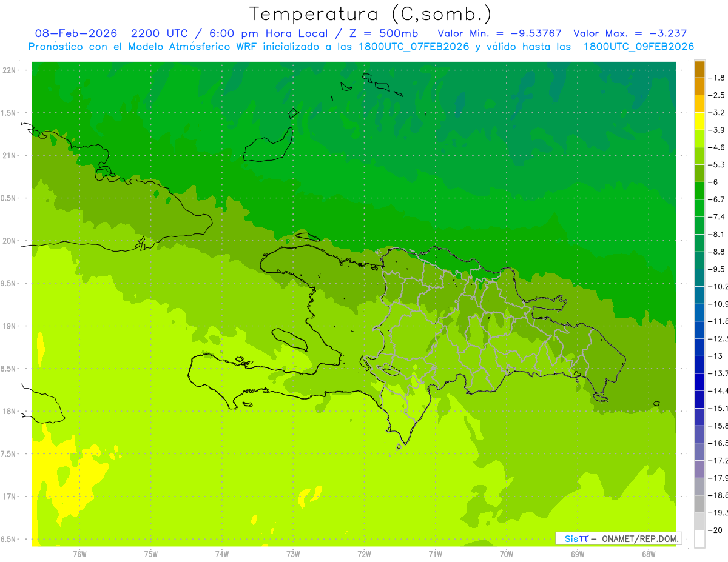Click the '18N' latitude axis label
The image size is (728, 562).
pyautogui.click(x=9, y=412)
